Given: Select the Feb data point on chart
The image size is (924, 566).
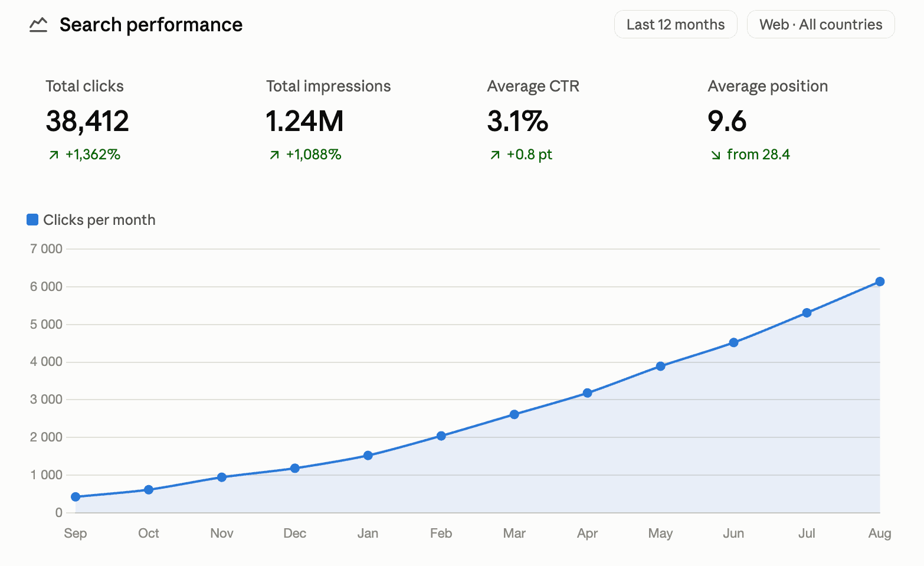Looking at the screenshot, I should [x=441, y=436].
